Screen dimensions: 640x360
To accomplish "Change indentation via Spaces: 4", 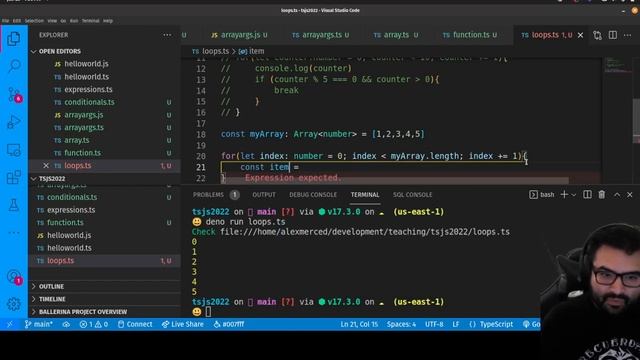I will (x=401, y=324).
